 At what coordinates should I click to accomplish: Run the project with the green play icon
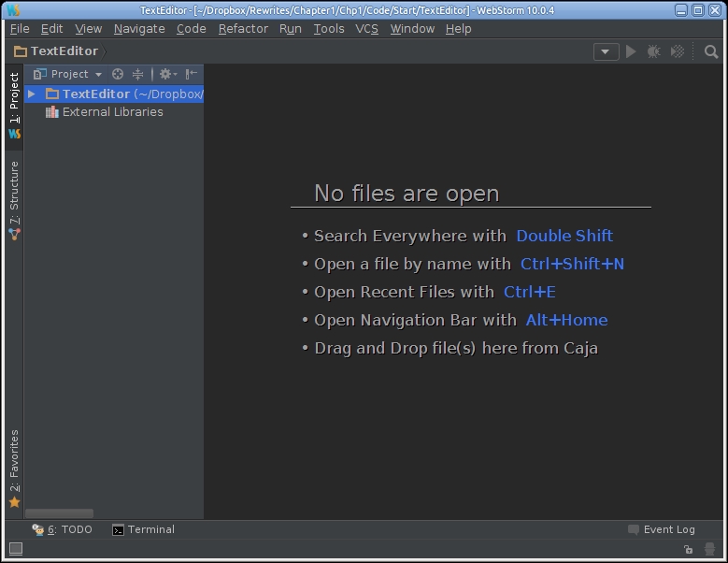(x=631, y=51)
